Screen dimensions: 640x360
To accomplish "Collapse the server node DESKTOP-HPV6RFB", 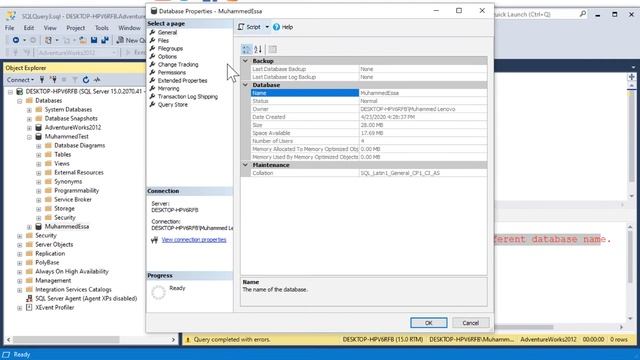I will [10, 92].
